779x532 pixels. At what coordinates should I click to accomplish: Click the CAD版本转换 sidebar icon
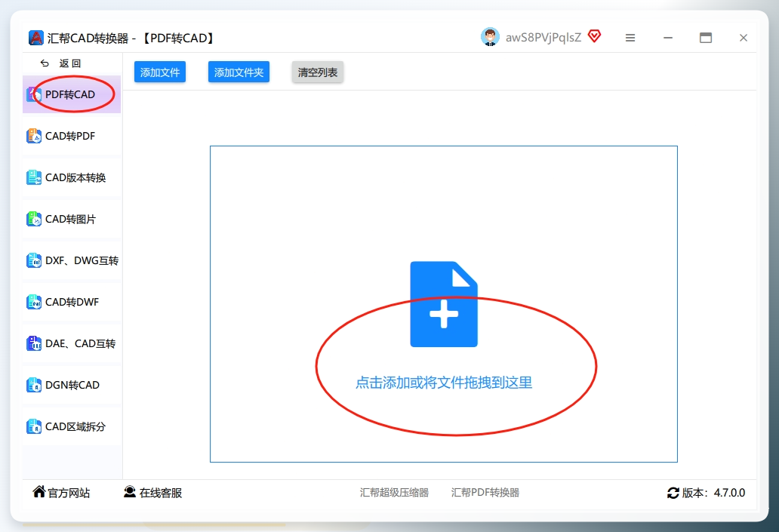click(x=34, y=177)
